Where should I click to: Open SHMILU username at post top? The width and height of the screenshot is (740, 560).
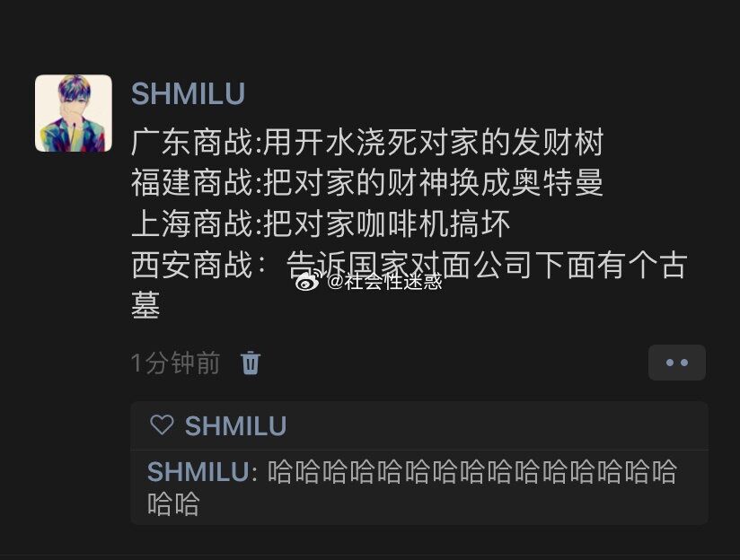(188, 93)
